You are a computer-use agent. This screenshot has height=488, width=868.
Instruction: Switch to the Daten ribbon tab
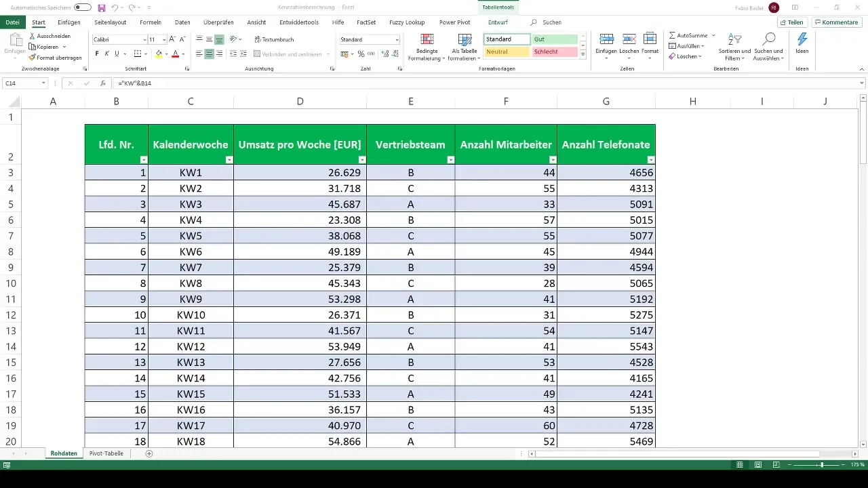click(182, 22)
